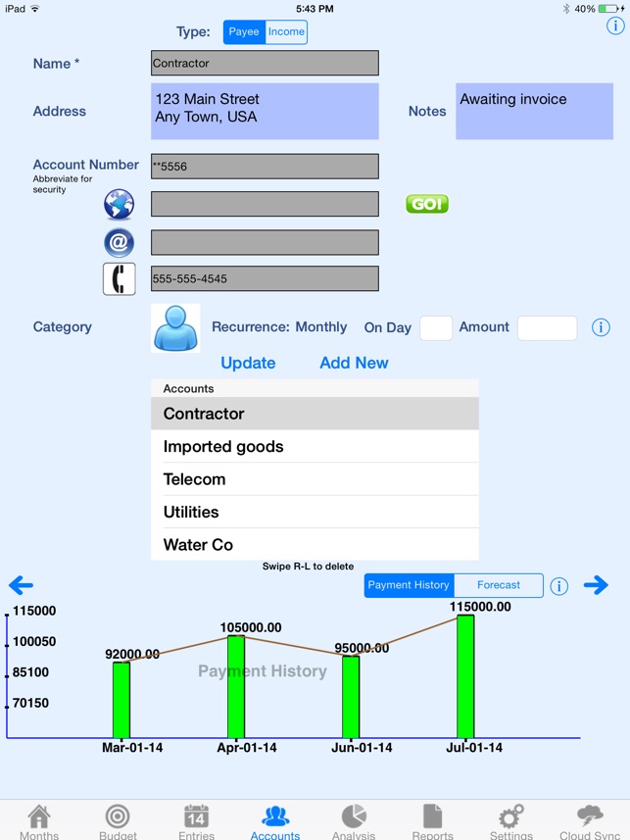The image size is (630, 840).
Task: Show the Payment History chart
Action: pos(409,585)
